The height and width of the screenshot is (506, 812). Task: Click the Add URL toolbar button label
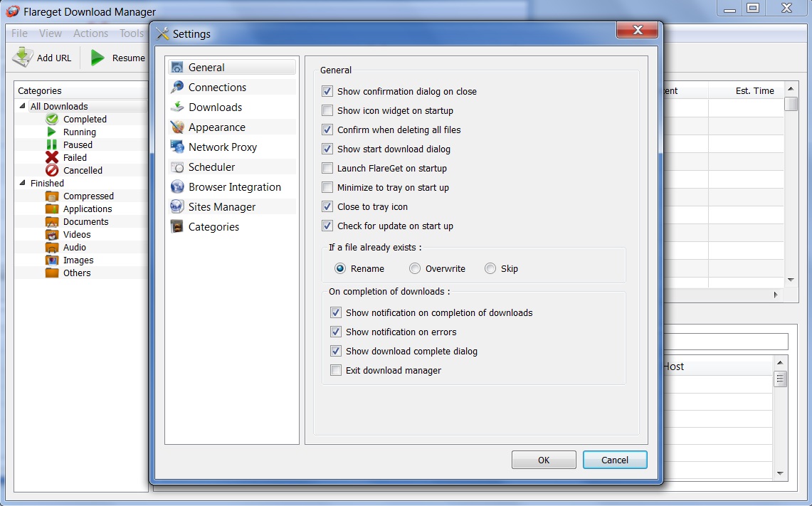tap(54, 58)
